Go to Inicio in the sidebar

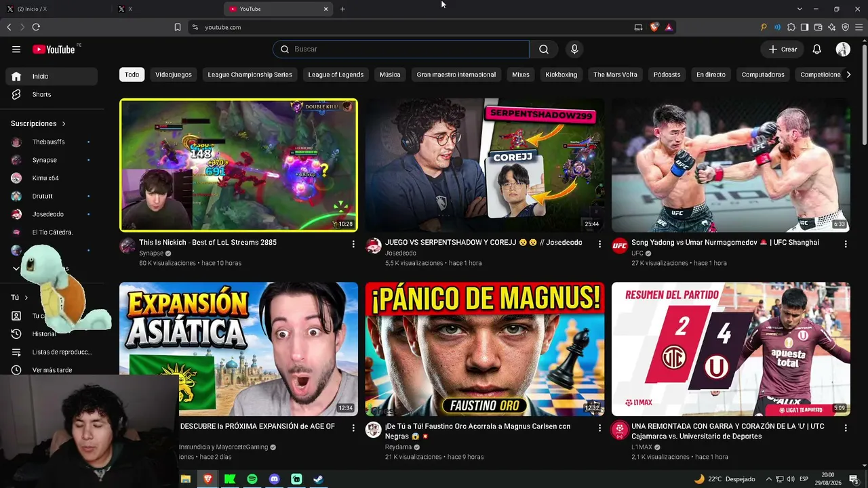click(52, 77)
